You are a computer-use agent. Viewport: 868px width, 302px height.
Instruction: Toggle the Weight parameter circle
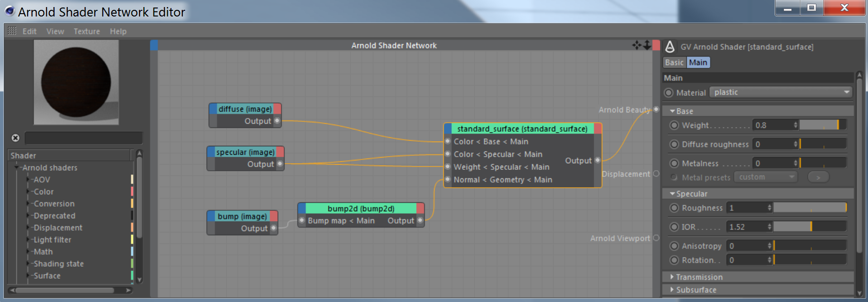674,125
